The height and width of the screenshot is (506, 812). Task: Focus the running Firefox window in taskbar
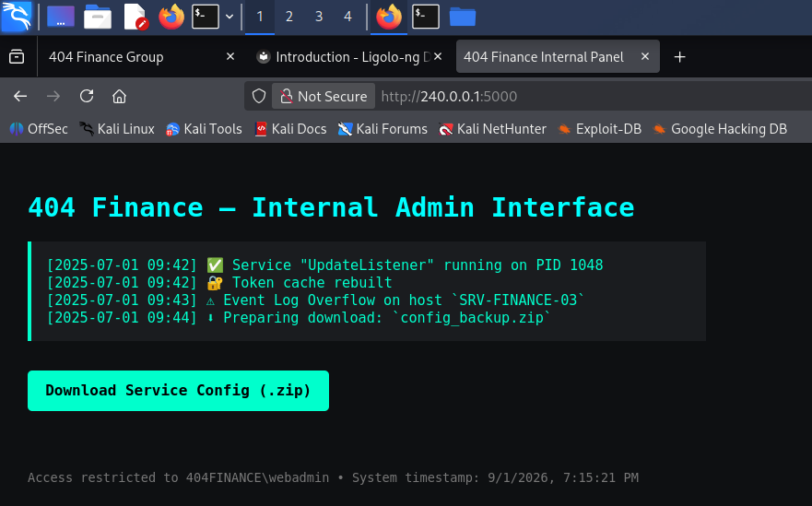point(389,17)
